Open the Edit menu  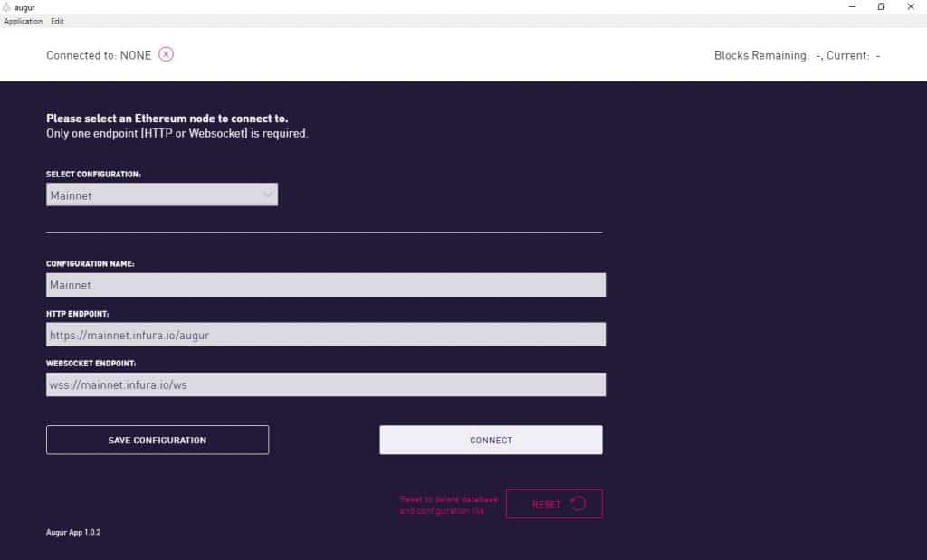pyautogui.click(x=57, y=22)
